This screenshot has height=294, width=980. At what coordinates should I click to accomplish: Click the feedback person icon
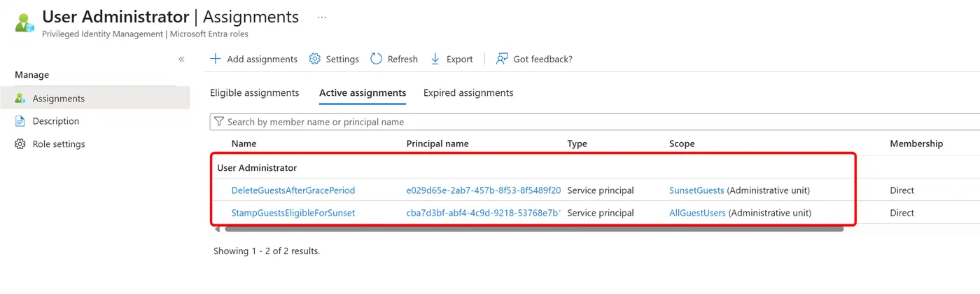[x=502, y=59]
